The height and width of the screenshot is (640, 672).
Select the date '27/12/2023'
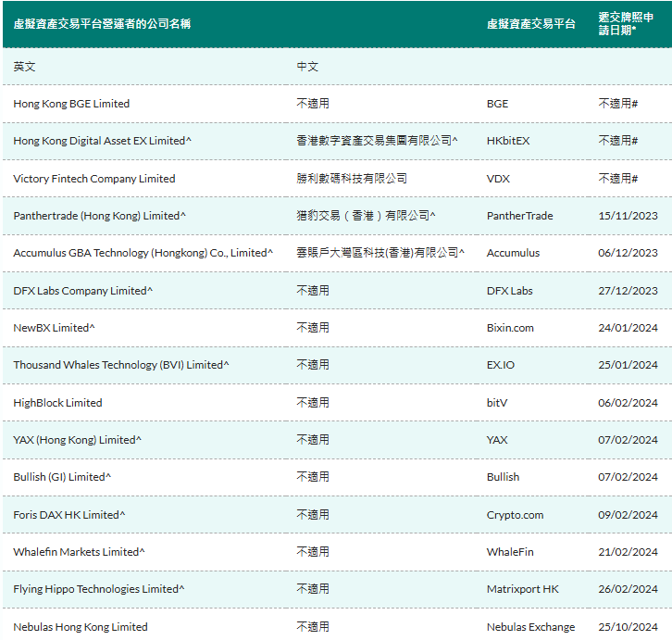click(628, 291)
